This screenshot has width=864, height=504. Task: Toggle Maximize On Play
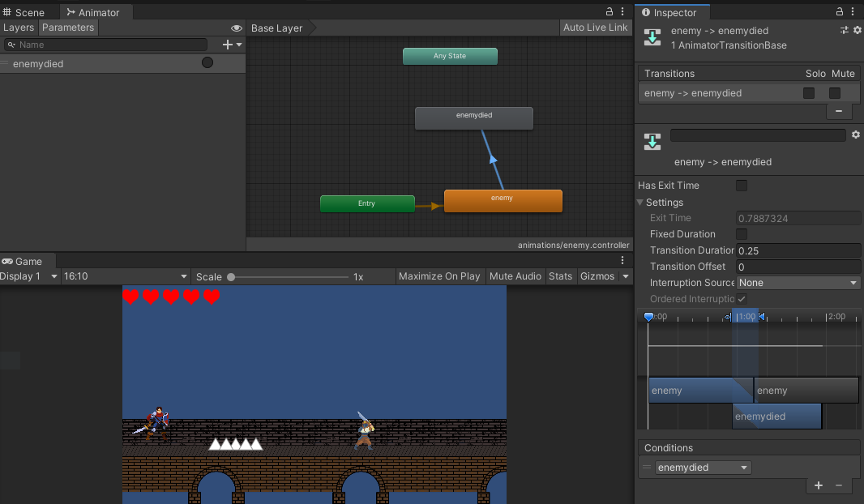[x=439, y=276]
